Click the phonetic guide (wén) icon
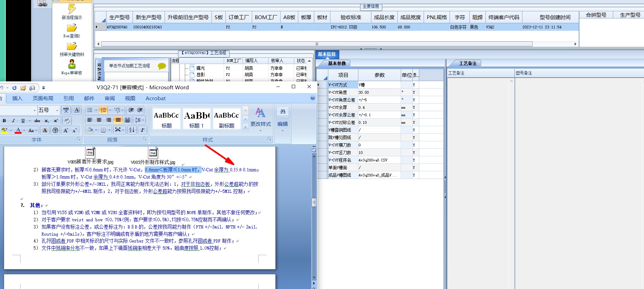The height and width of the screenshot is (289, 644). pos(66,110)
